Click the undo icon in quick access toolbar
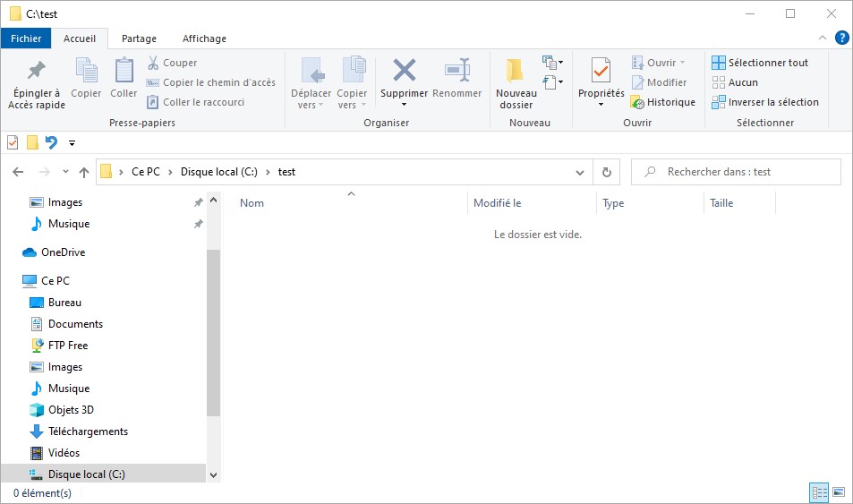Screen dimensions: 853x504 (52, 142)
